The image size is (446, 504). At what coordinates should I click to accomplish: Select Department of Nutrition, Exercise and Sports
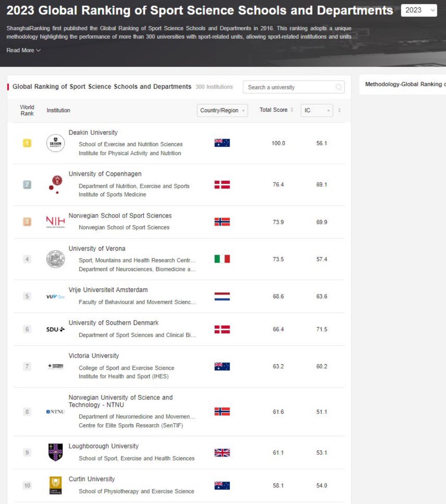134,186
